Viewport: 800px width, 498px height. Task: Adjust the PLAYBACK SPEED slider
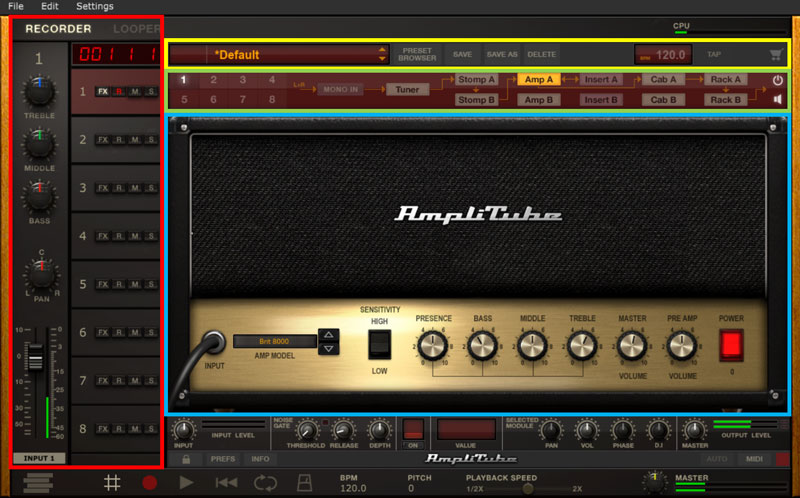coord(528,489)
